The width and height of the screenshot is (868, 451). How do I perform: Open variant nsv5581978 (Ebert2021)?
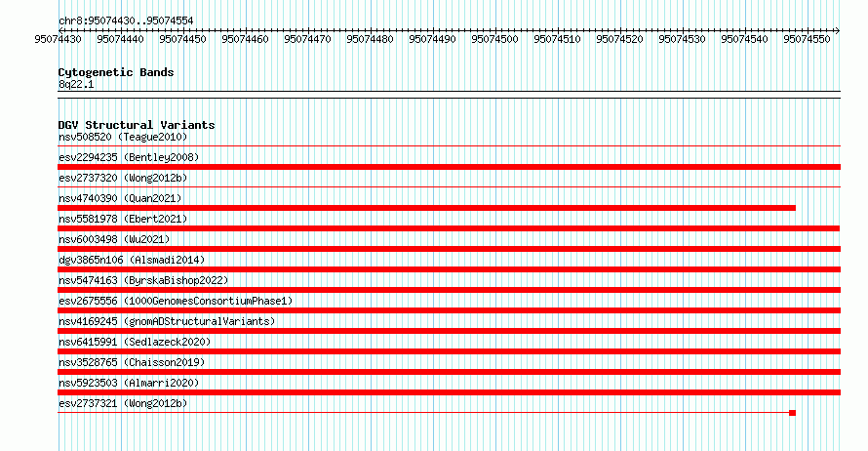coord(123,219)
